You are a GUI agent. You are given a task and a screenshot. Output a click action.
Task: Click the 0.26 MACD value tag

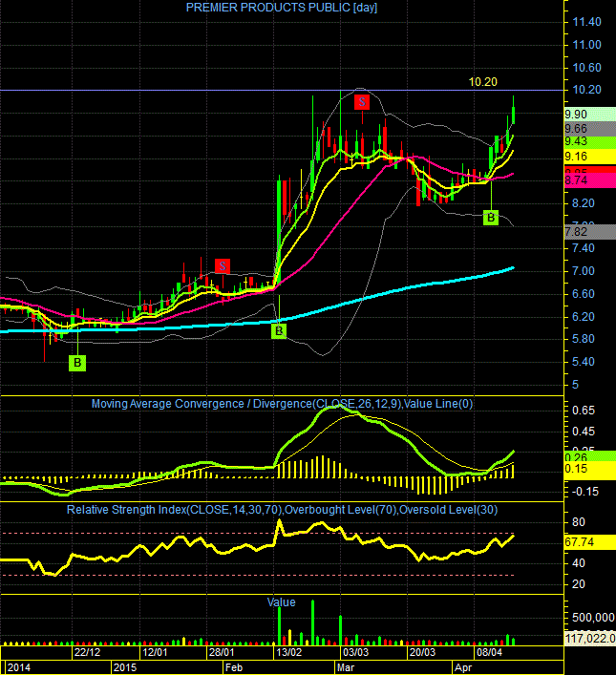coord(589,456)
